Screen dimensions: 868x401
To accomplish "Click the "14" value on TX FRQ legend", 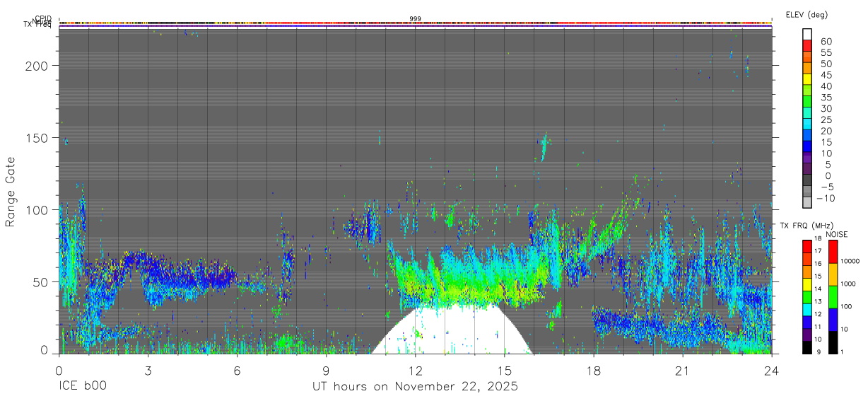I will tap(817, 289).
